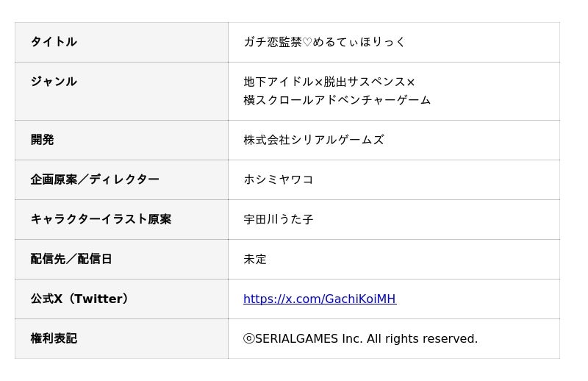Image resolution: width=588 pixels, height=381 pixels.
Task: Click the ⓒ copyright symbol
Action: click(248, 338)
